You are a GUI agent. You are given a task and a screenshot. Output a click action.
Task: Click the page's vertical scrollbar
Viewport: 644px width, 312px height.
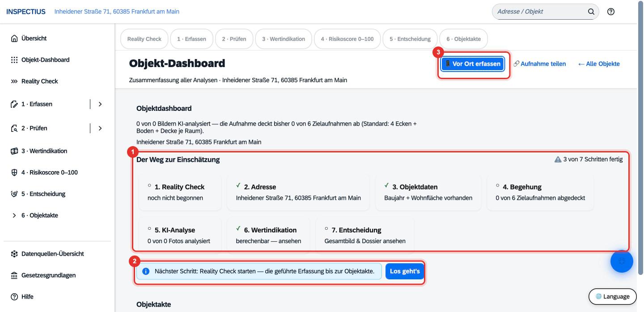[x=640, y=139]
